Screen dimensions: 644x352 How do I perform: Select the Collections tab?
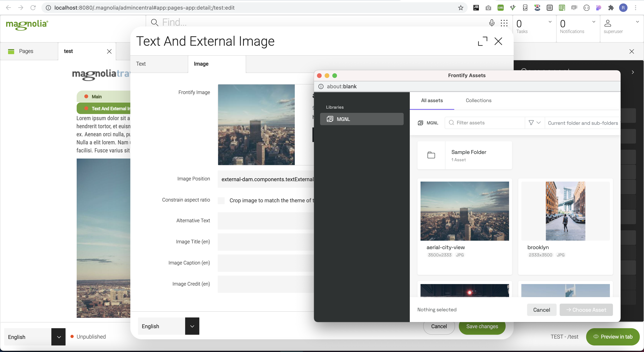pyautogui.click(x=478, y=100)
